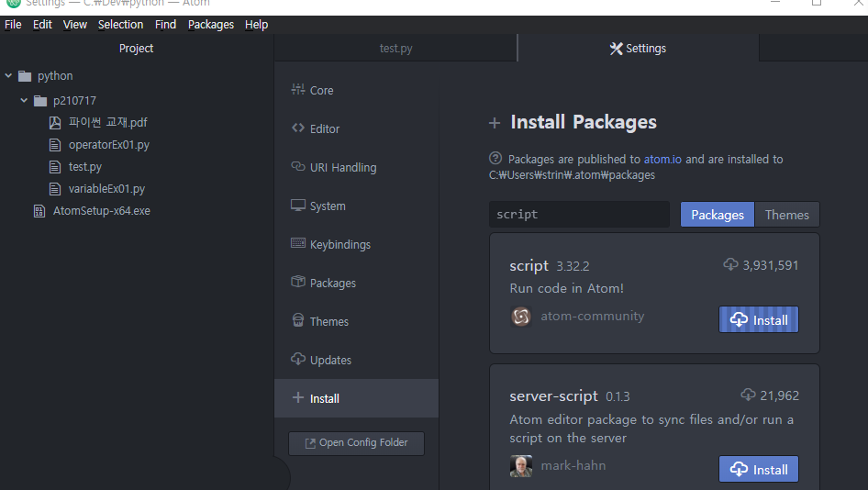Select the python root folder name
Viewport: 868px width, 490px height.
pyautogui.click(x=55, y=76)
